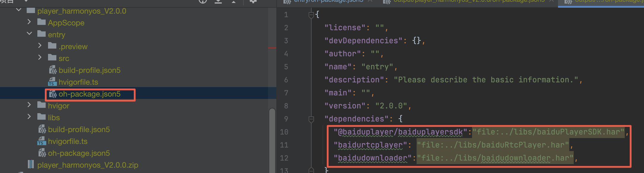
Task: Click the TS icon of entry's hvigorfile.ts
Action: [x=52, y=82]
